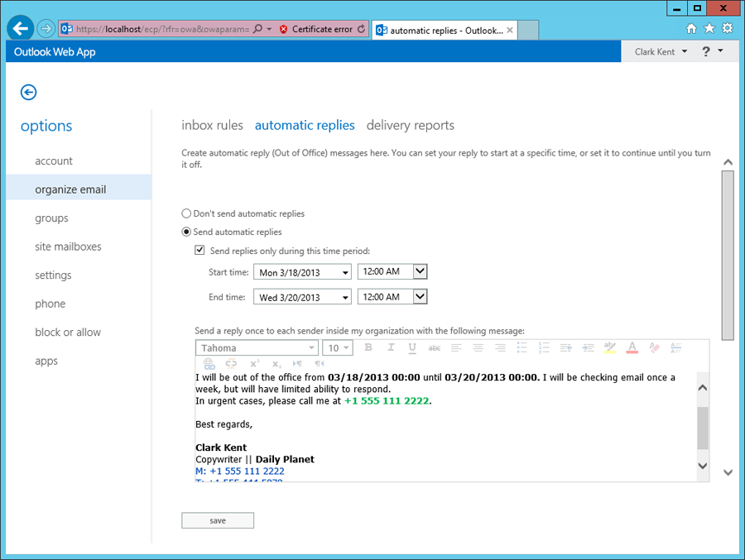Open browser Home page icon

[x=691, y=28]
